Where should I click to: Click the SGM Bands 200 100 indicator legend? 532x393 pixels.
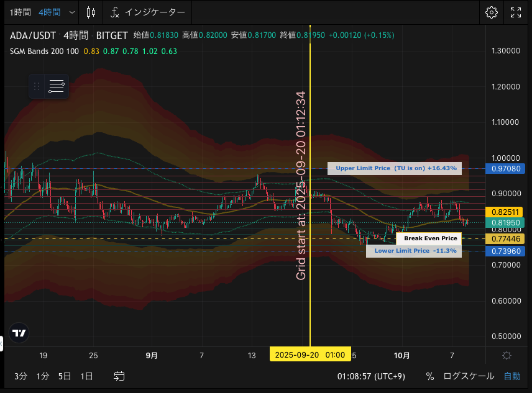[44, 51]
